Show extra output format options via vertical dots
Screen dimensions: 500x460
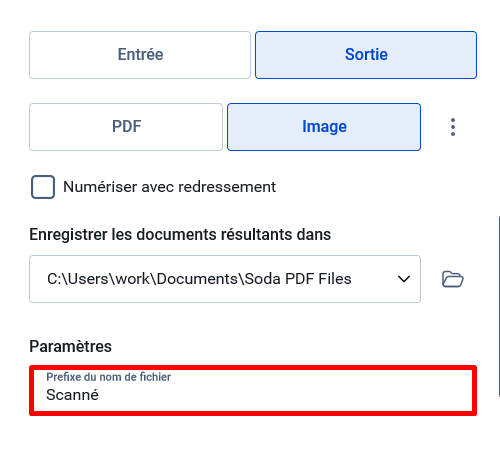[x=453, y=127]
